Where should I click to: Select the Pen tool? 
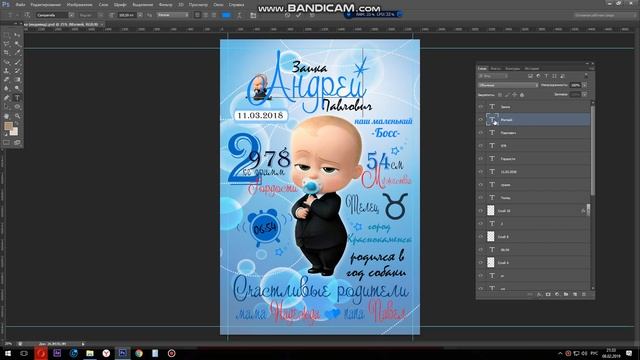[x=7, y=98]
